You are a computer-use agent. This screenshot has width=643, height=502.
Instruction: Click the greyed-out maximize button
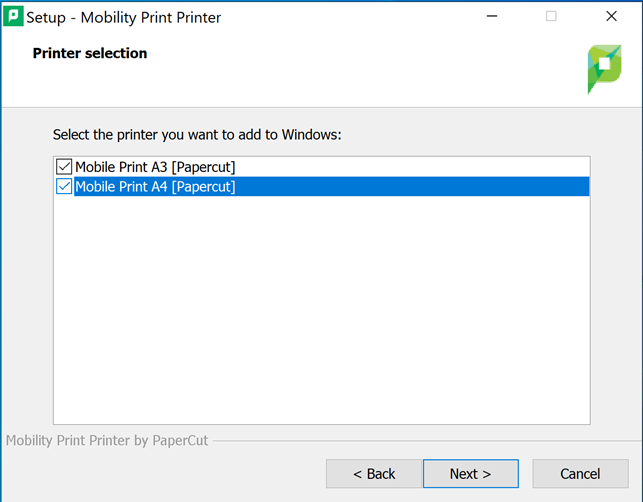[551, 16]
